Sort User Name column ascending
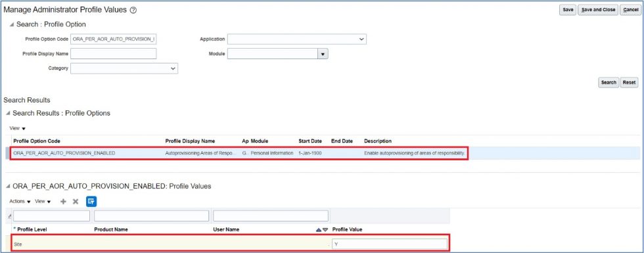Image resolution: width=644 pixels, height=253 pixels. (x=318, y=230)
